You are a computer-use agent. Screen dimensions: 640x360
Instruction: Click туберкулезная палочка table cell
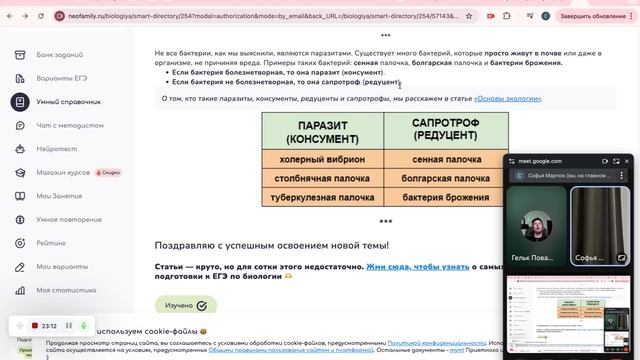pos(322,198)
